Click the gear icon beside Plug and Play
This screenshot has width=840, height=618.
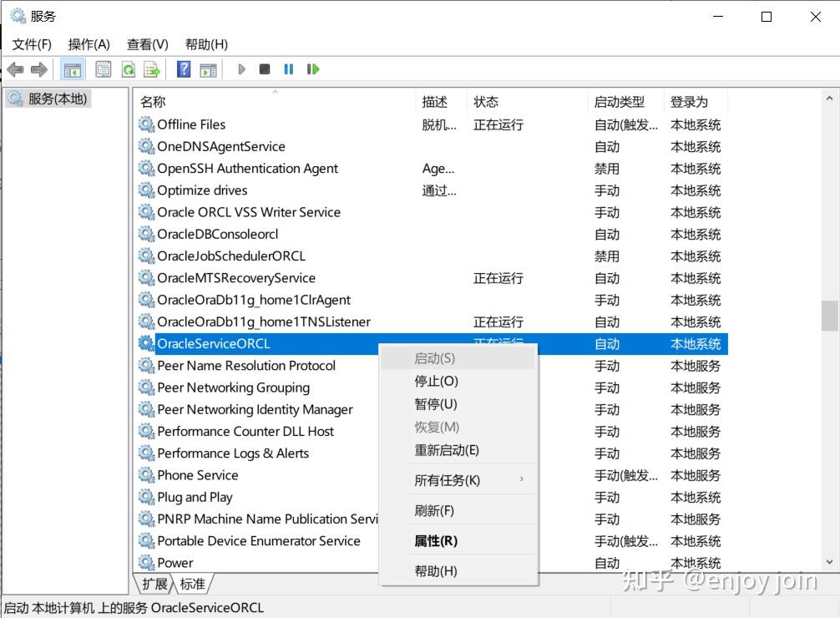tap(146, 497)
